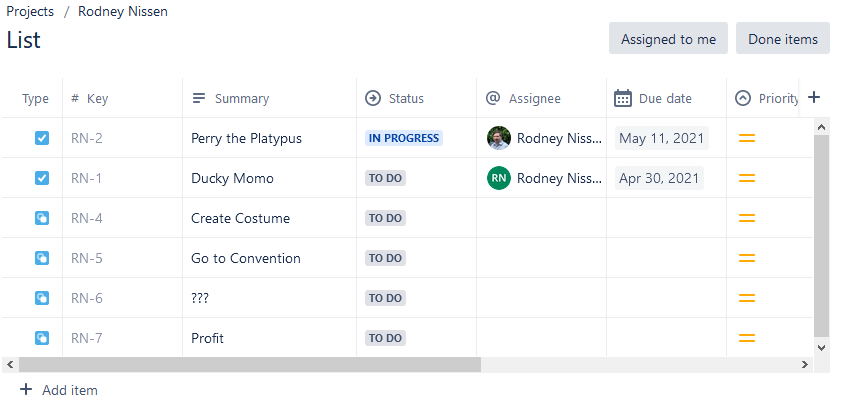Open the Projects breadcrumb link
Screen dimensions: 841x403
click(x=30, y=12)
